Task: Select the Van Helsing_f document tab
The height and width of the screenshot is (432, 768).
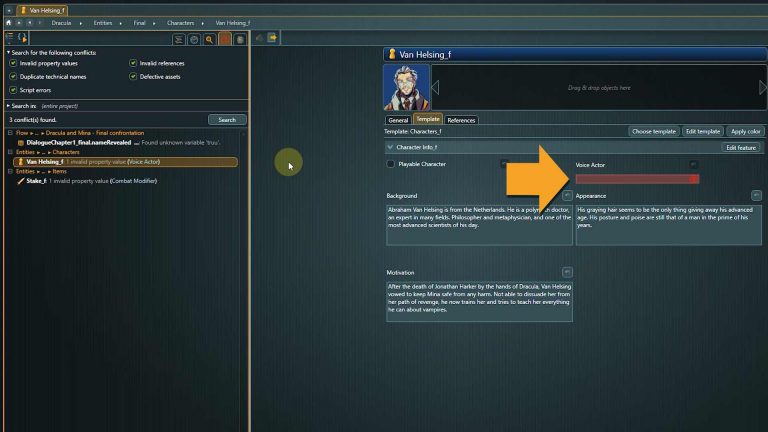Action: pos(42,10)
